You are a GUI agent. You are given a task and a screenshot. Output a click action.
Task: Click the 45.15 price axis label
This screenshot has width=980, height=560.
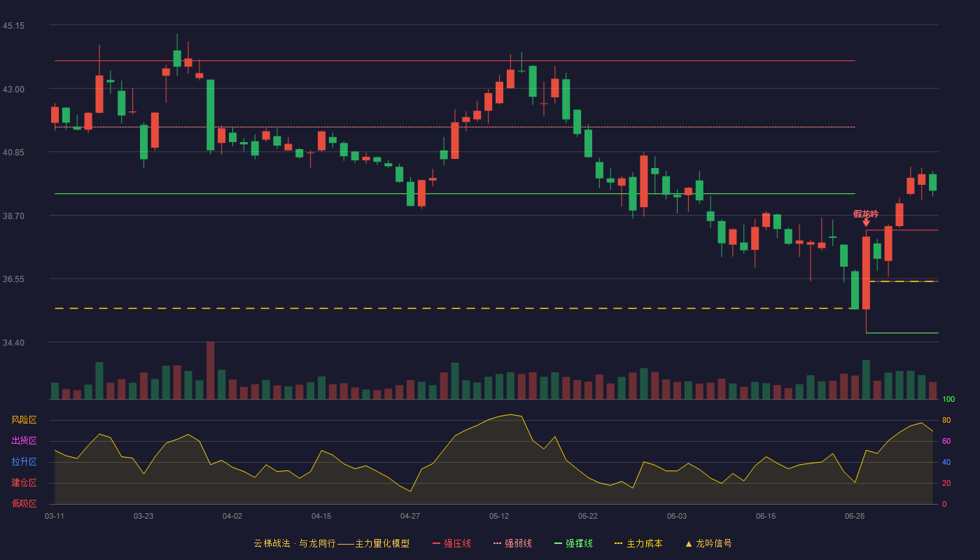(13, 26)
